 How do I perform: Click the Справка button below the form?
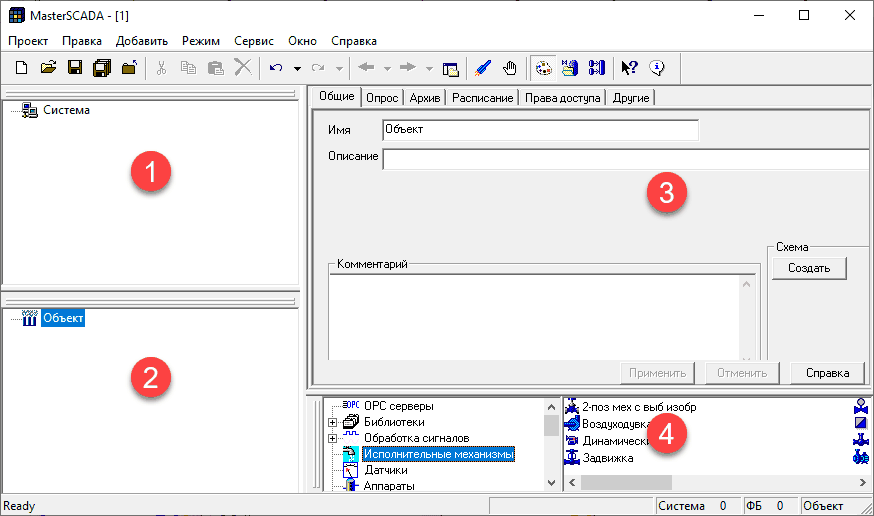[827, 373]
